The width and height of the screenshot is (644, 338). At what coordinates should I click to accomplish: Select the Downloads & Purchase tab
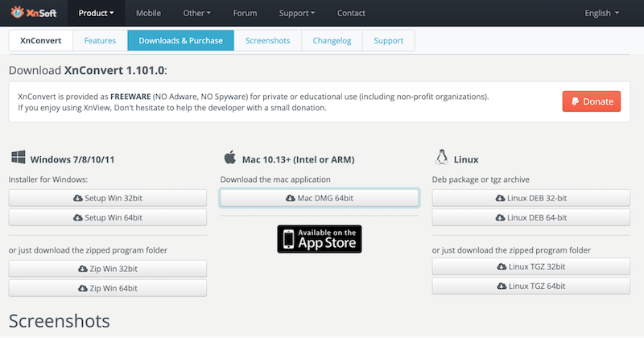point(180,41)
